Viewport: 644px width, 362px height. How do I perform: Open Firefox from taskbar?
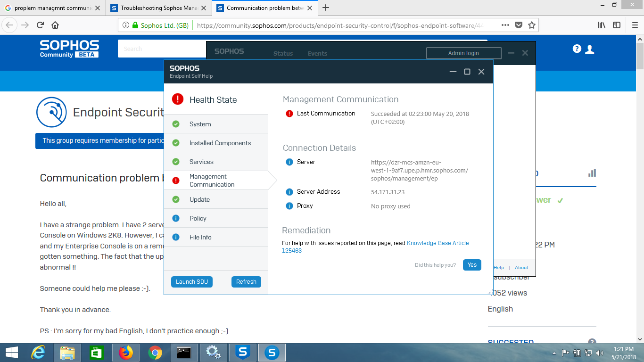tap(126, 353)
